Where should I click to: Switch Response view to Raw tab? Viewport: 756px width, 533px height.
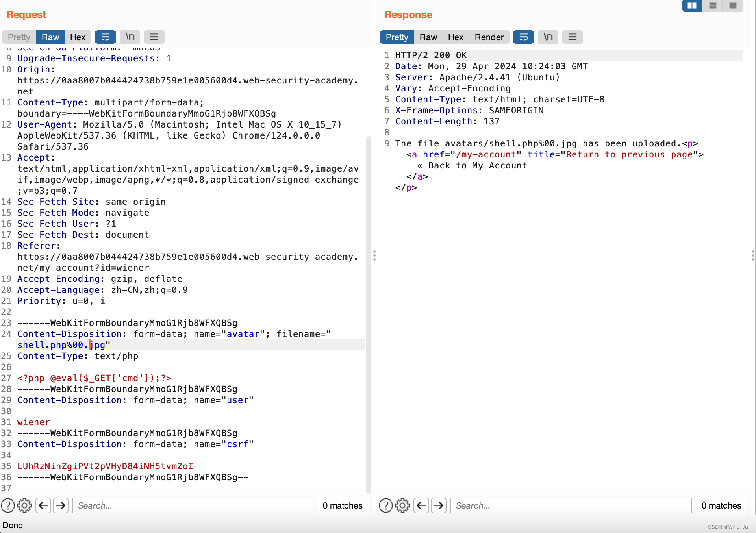[x=428, y=37]
